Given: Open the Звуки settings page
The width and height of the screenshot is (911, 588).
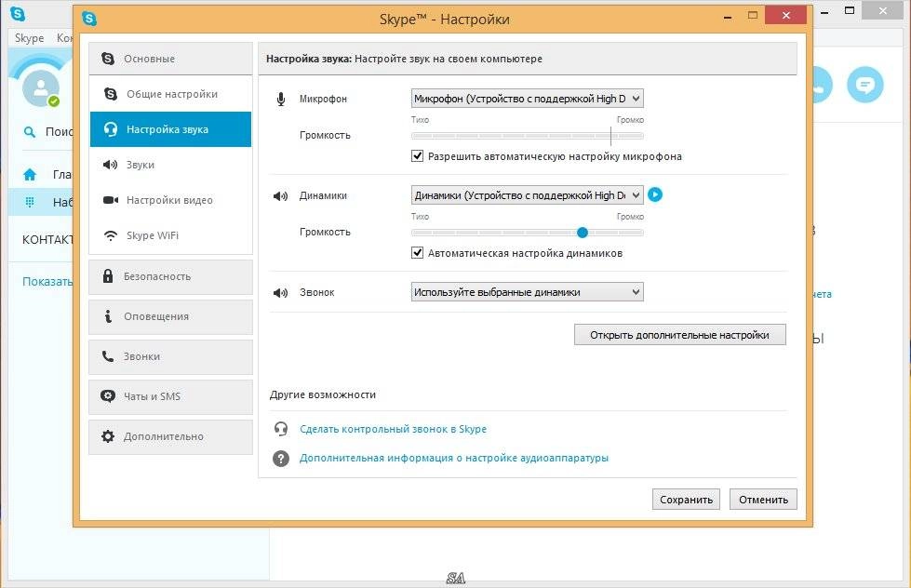Looking at the screenshot, I should [x=170, y=165].
